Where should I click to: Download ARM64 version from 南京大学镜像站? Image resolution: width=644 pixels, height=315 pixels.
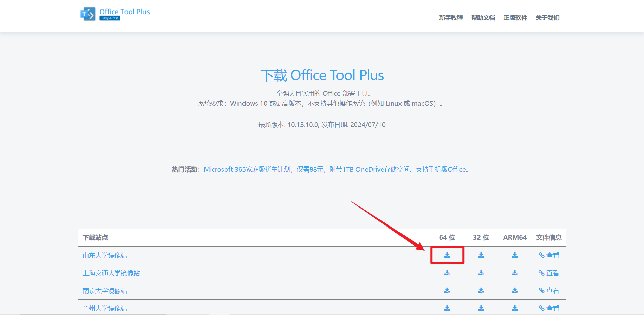click(x=515, y=290)
